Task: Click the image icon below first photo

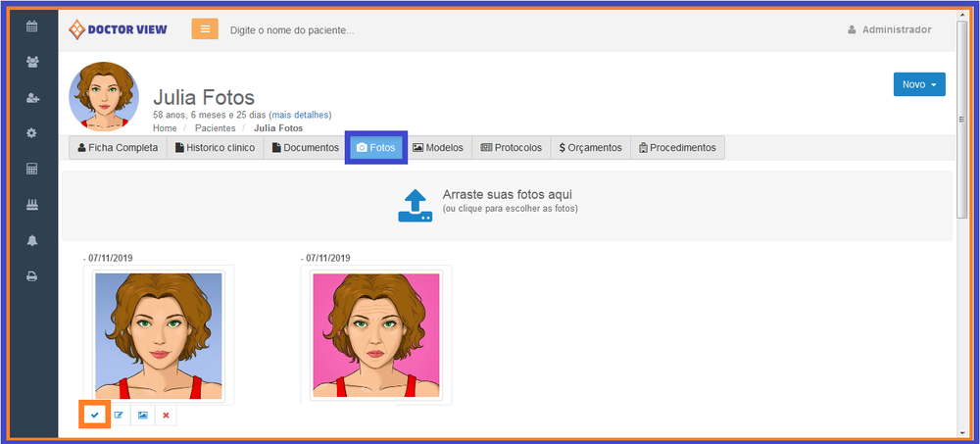Action: click(142, 416)
